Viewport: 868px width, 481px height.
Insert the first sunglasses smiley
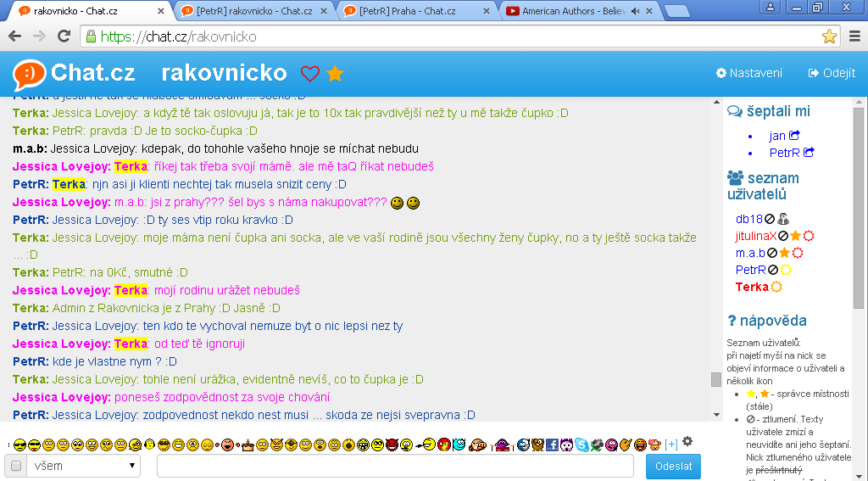[19, 445]
